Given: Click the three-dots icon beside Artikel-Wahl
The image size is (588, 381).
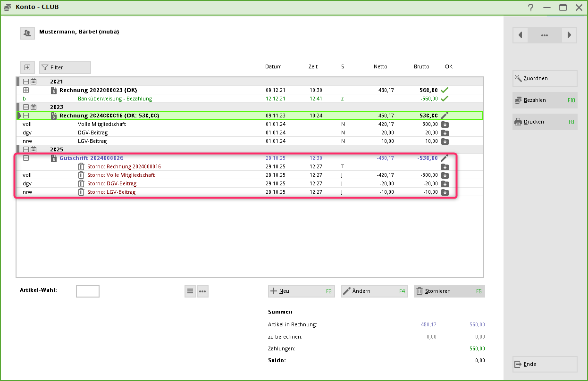Looking at the screenshot, I should pos(202,291).
